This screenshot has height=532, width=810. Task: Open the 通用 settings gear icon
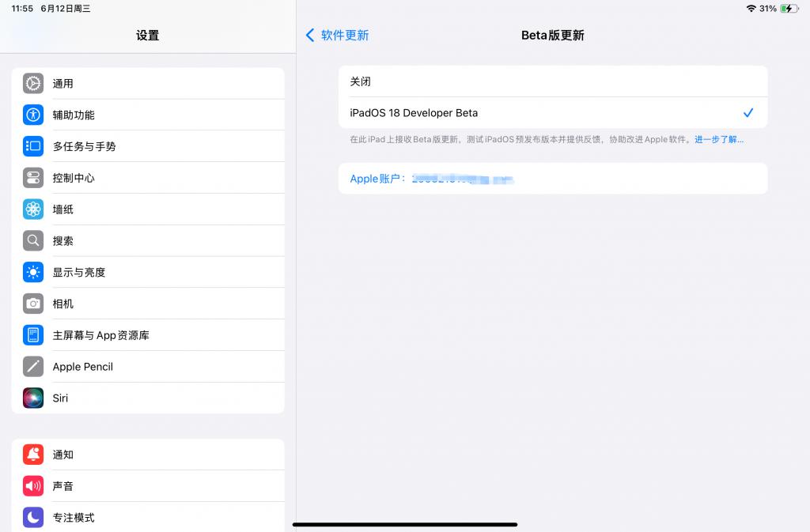[33, 84]
